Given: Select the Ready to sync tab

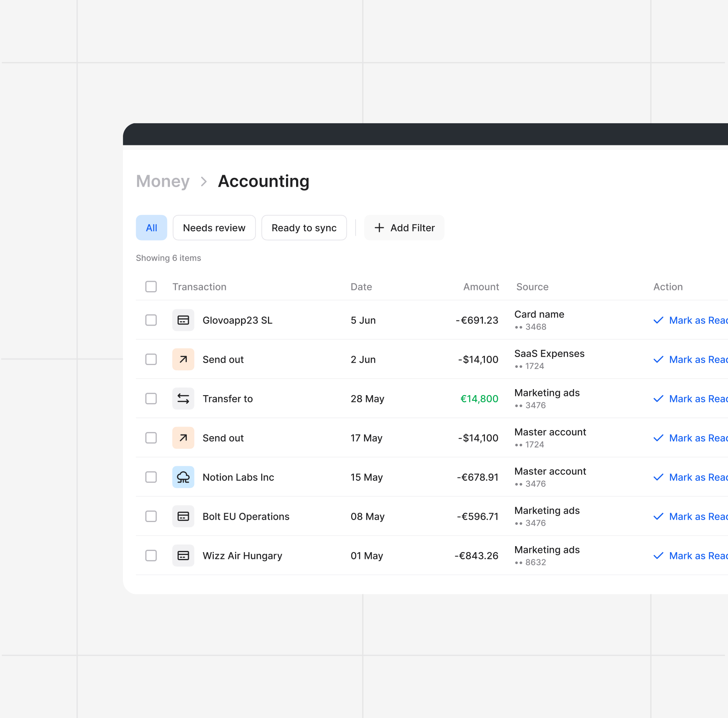Looking at the screenshot, I should (304, 228).
